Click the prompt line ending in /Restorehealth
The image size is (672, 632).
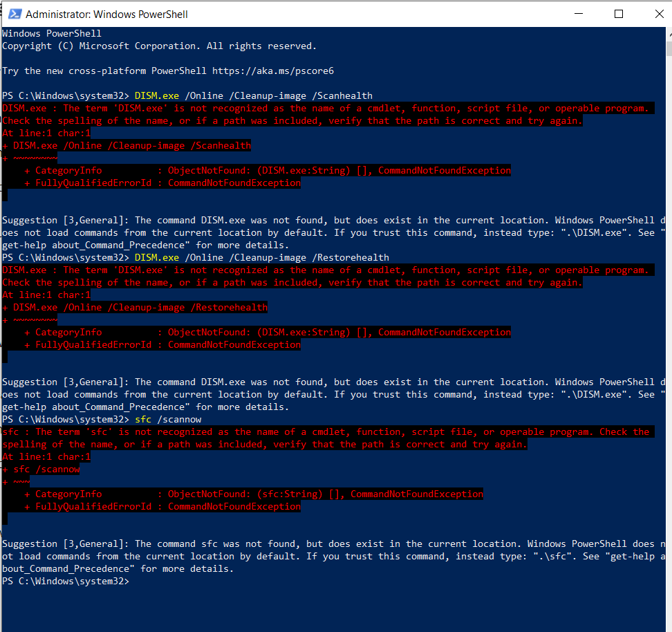click(196, 257)
